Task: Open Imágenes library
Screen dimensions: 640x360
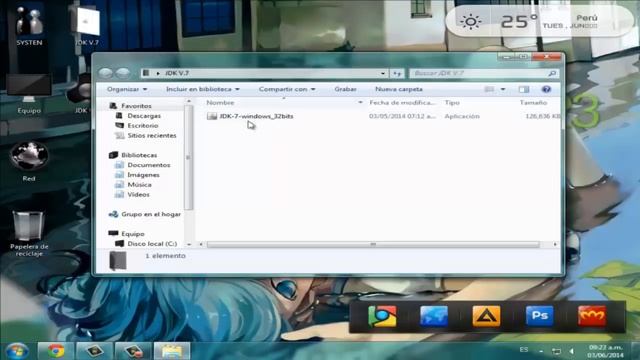Action: 143,175
